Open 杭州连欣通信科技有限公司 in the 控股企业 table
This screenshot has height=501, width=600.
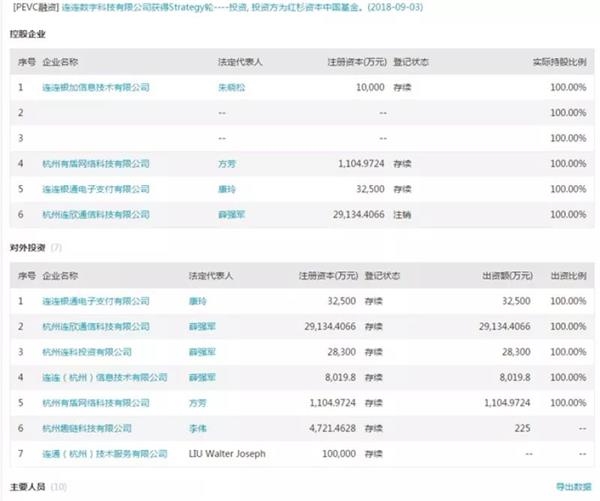(x=96, y=214)
